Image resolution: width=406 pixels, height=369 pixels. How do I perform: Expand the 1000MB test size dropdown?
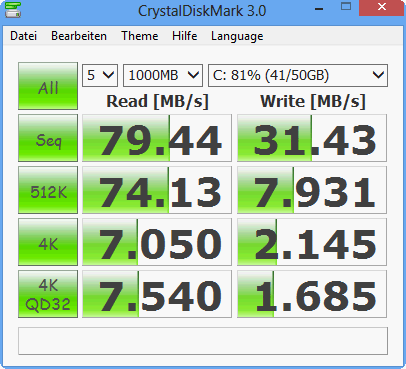(163, 75)
